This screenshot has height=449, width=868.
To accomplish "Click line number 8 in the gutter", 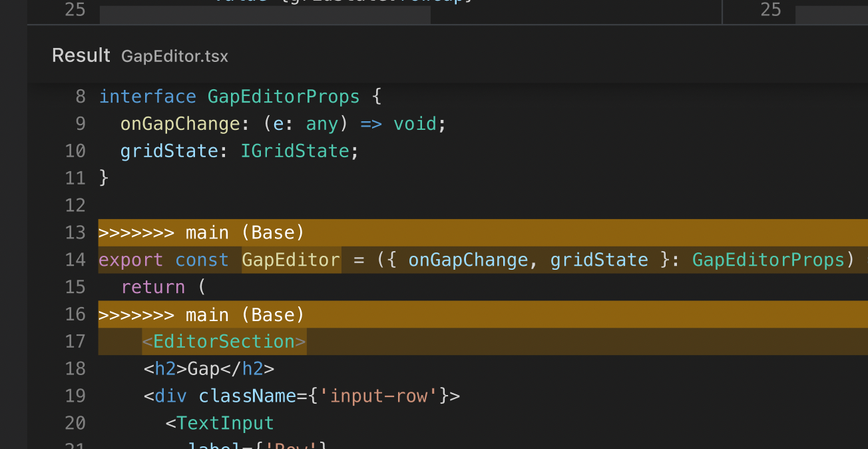I will click(79, 96).
